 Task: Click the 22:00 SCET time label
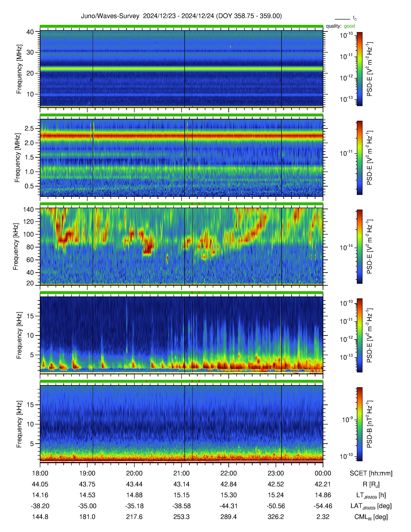pyautogui.click(x=228, y=473)
